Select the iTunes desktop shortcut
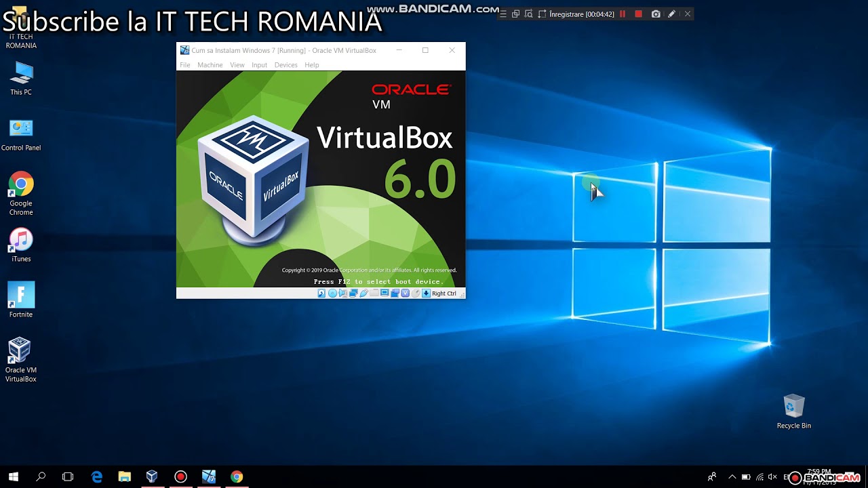This screenshot has width=868, height=488. (21, 245)
